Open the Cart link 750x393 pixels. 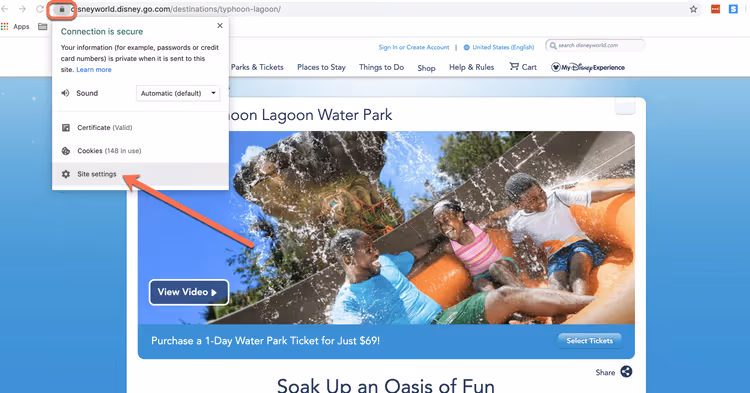pyautogui.click(x=523, y=67)
